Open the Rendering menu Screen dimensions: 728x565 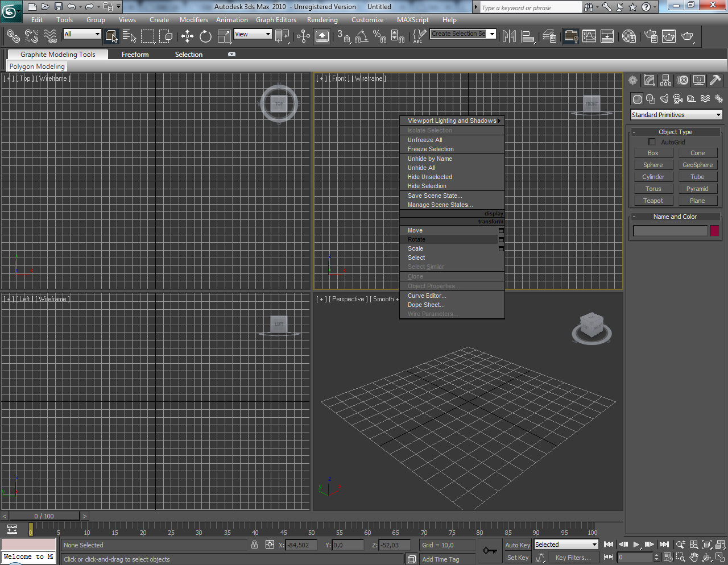tap(322, 20)
